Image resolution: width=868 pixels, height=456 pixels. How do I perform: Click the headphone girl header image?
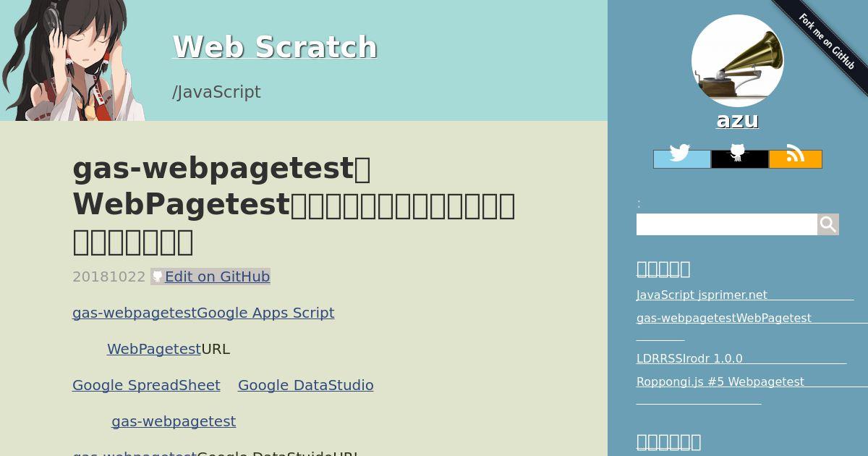[x=72, y=60]
